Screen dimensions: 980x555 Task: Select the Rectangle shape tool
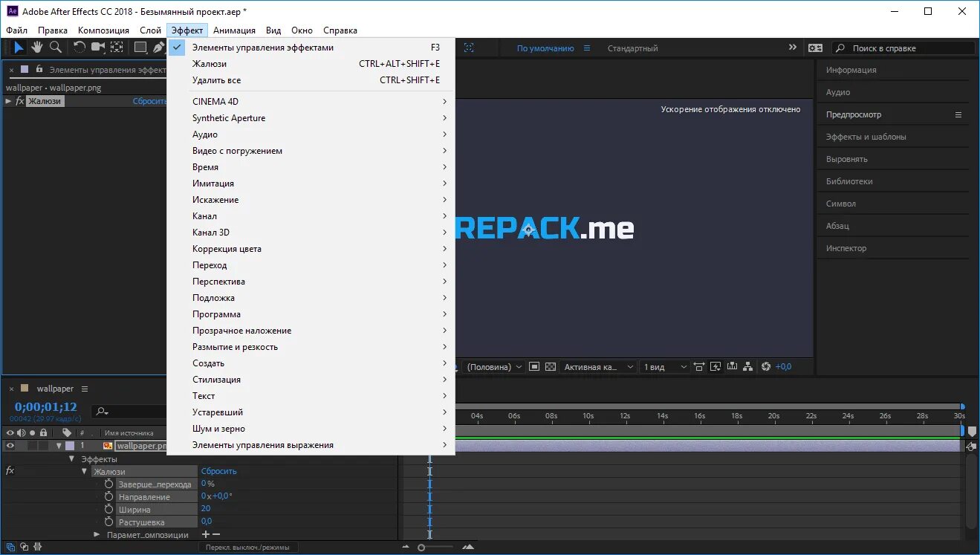140,48
